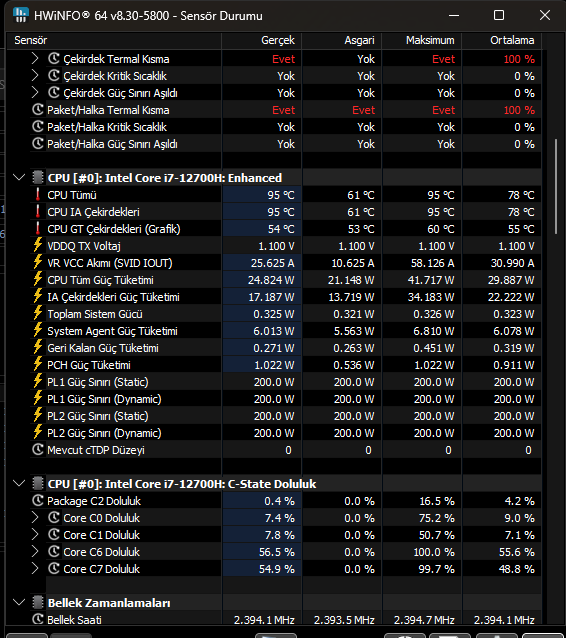Screen dimensions: 566x638
Task: Click the thermometer icon beside CPU IA Çekirdekleri
Action: tap(38, 212)
